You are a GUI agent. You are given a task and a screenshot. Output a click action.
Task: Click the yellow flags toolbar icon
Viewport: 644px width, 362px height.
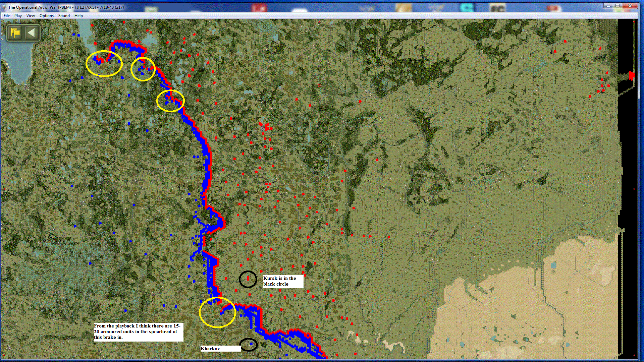point(15,33)
